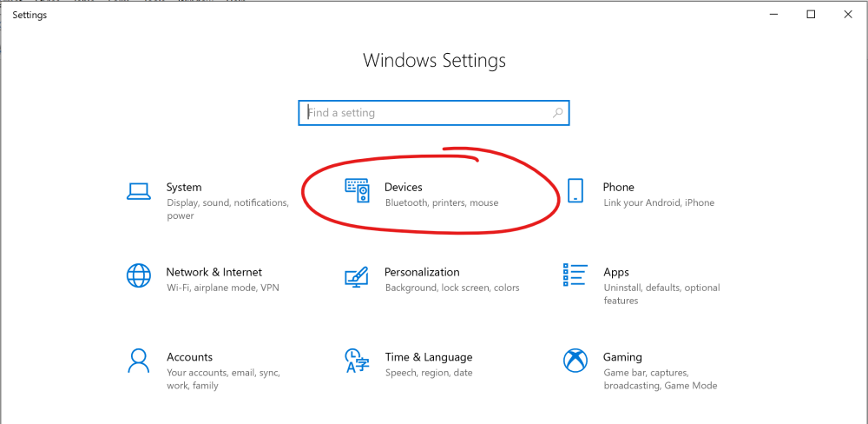Open Time & Language title
Image resolution: width=868 pixels, height=424 pixels.
click(429, 357)
